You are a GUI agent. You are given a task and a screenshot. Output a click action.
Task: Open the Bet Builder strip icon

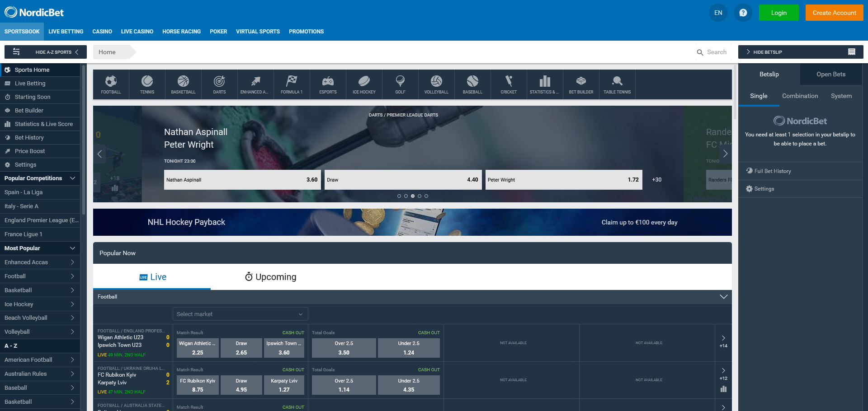point(581,84)
